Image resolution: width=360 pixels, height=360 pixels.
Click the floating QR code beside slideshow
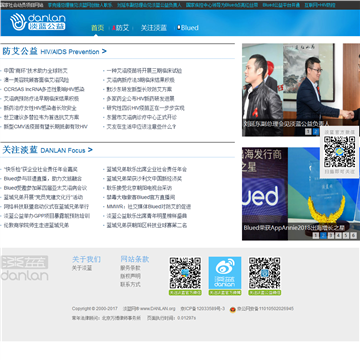point(340,152)
